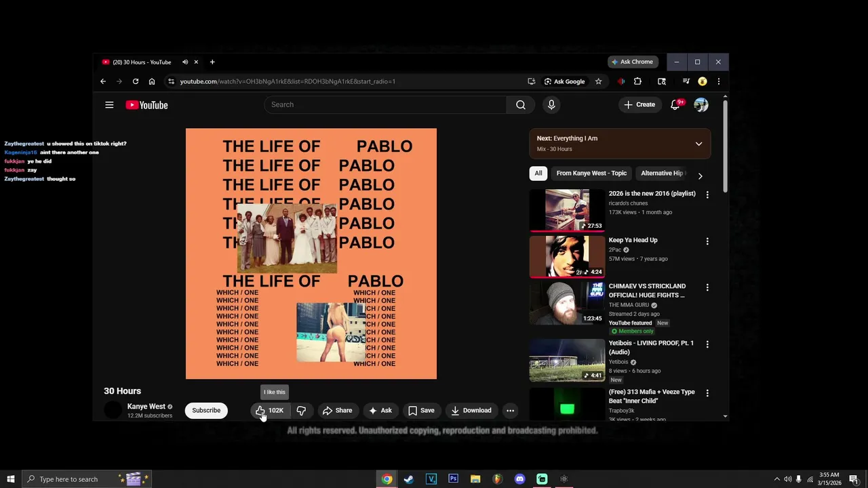Open a new browser tab

212,62
